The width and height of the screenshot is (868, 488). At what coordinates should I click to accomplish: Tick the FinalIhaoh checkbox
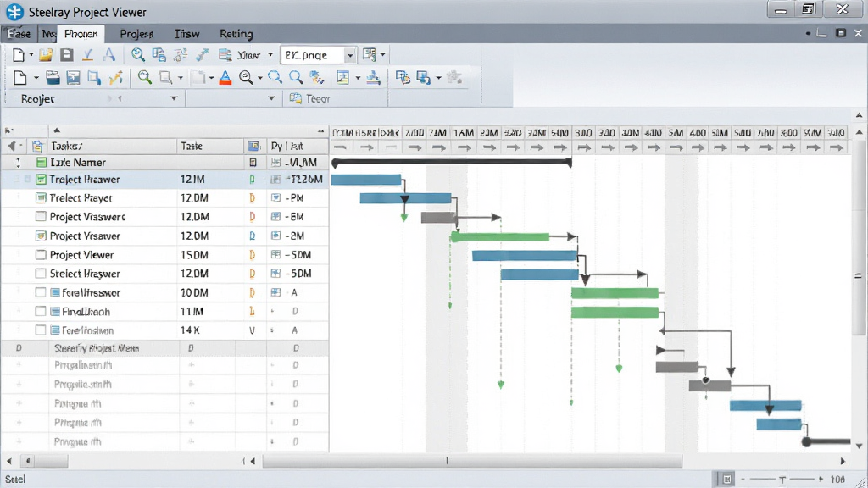pos(41,312)
